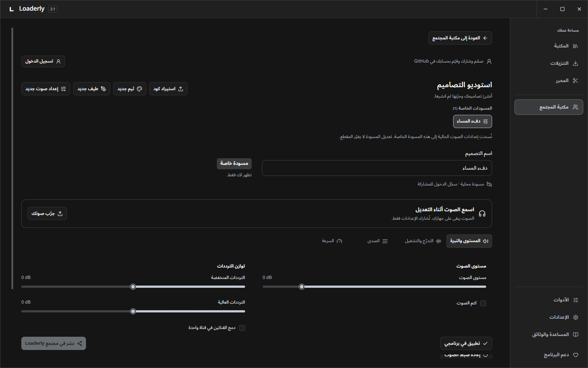Image resolution: width=588 pixels, height=368 pixels.
Task: Select the دفء المساء draft chip
Action: [472, 121]
